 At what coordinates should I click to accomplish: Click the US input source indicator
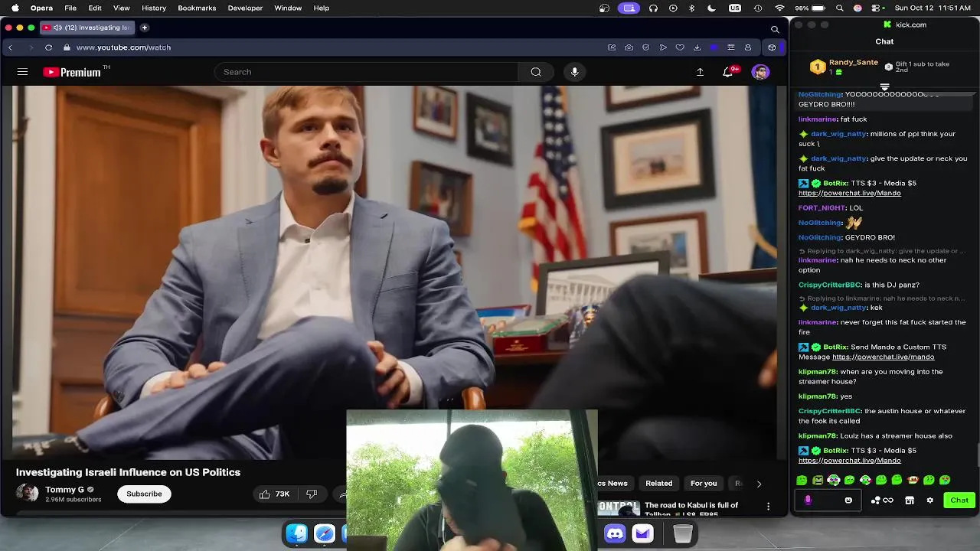[735, 8]
